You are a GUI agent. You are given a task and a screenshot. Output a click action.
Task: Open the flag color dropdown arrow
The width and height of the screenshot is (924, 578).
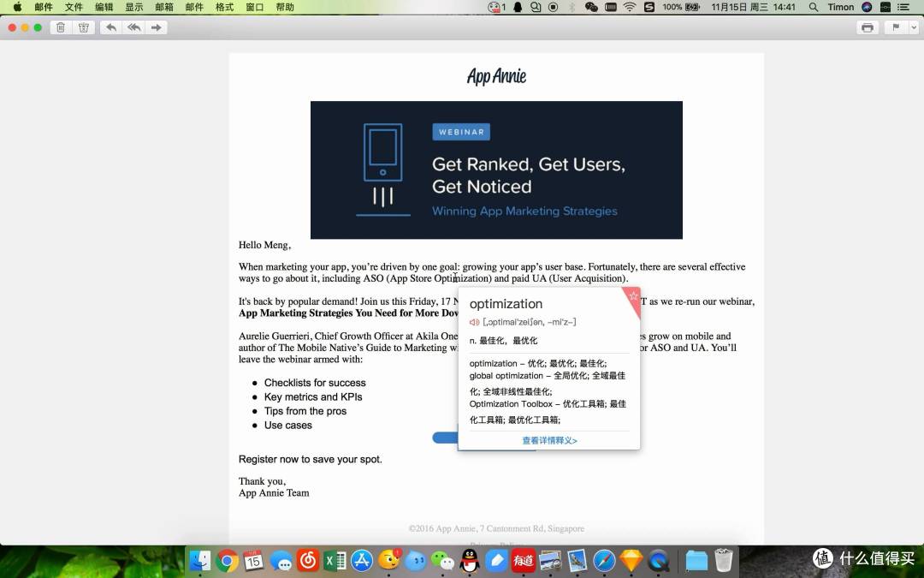914,27
